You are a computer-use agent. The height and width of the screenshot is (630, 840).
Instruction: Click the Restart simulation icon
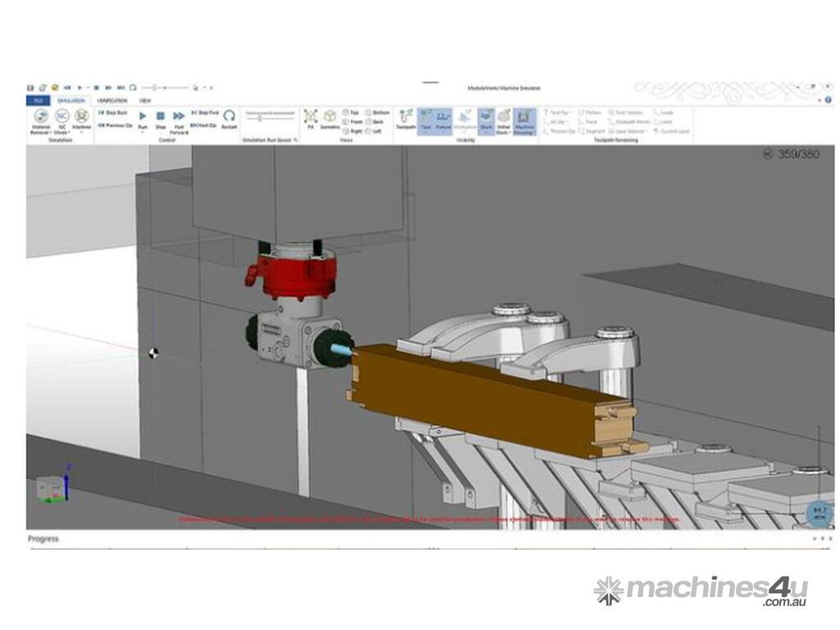(229, 119)
